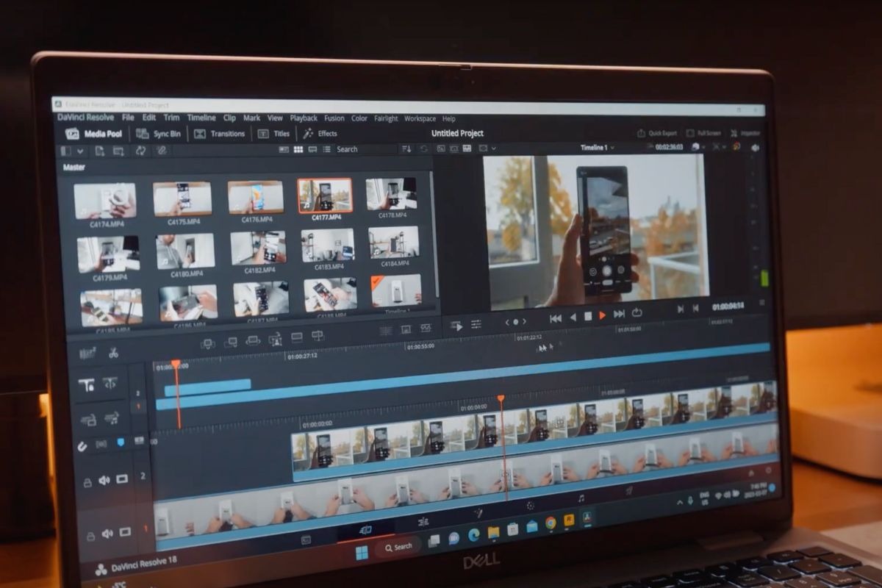Open the Transitions panel
Image resolution: width=882 pixels, height=588 pixels.
pyautogui.click(x=219, y=134)
